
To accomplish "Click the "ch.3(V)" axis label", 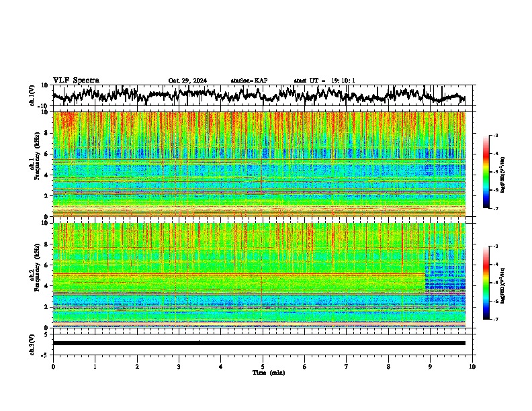I will coord(32,345).
